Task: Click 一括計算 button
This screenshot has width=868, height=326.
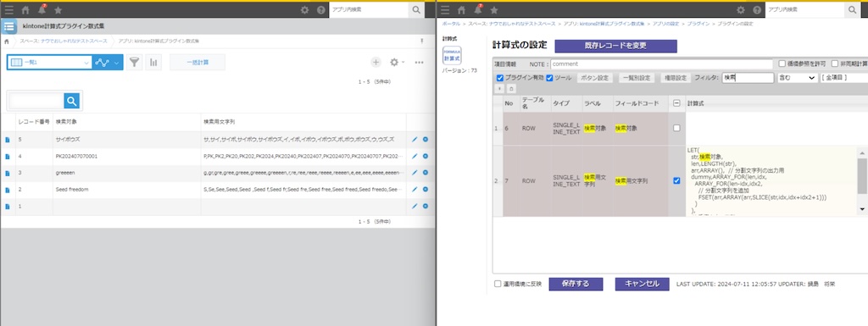Action: pyautogui.click(x=198, y=63)
